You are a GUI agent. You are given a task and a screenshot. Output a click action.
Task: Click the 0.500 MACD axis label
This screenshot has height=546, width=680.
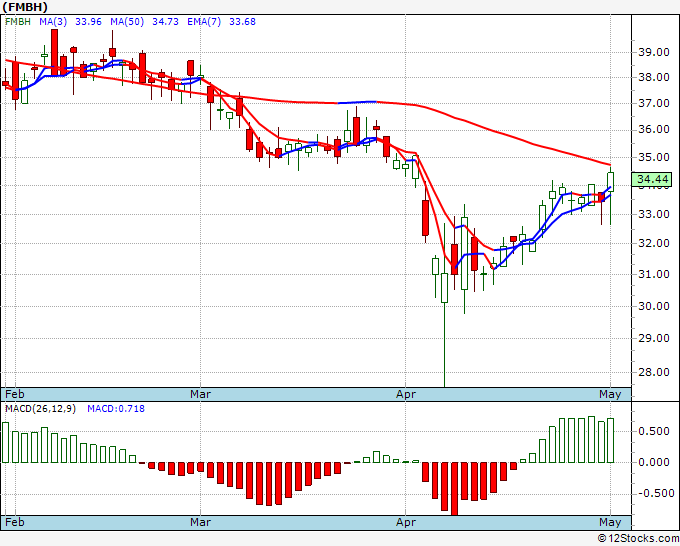654,431
